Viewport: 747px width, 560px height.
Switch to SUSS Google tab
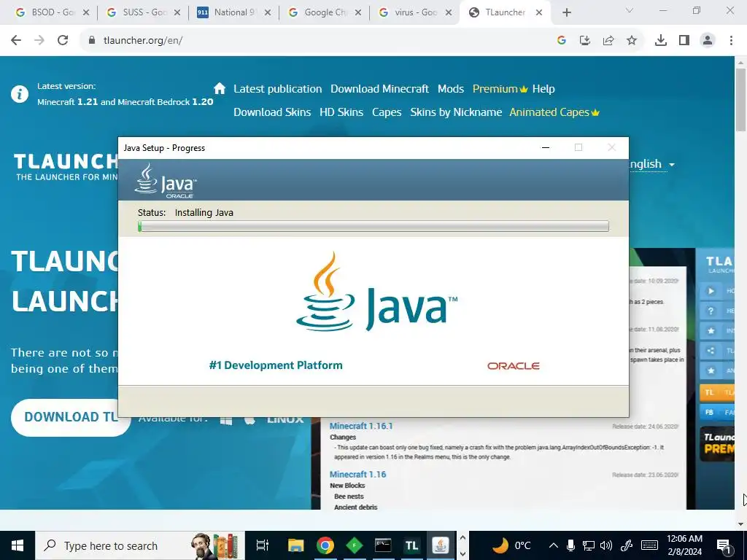click(143, 13)
